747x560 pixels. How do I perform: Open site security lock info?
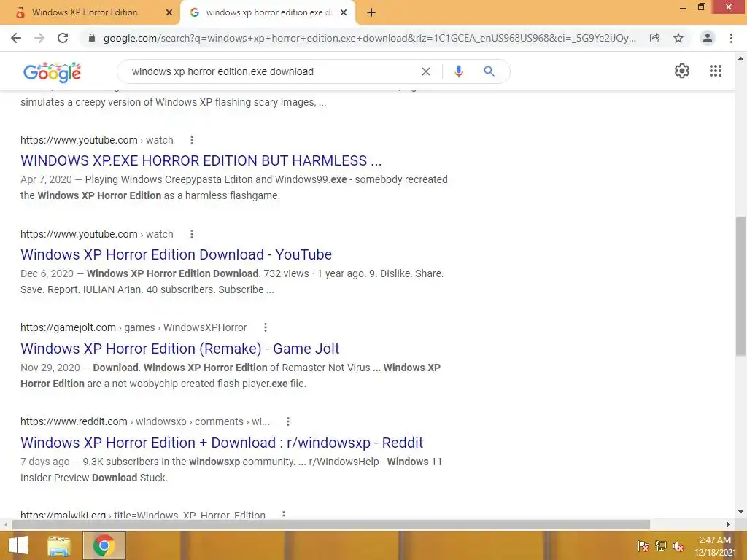[x=92, y=38]
